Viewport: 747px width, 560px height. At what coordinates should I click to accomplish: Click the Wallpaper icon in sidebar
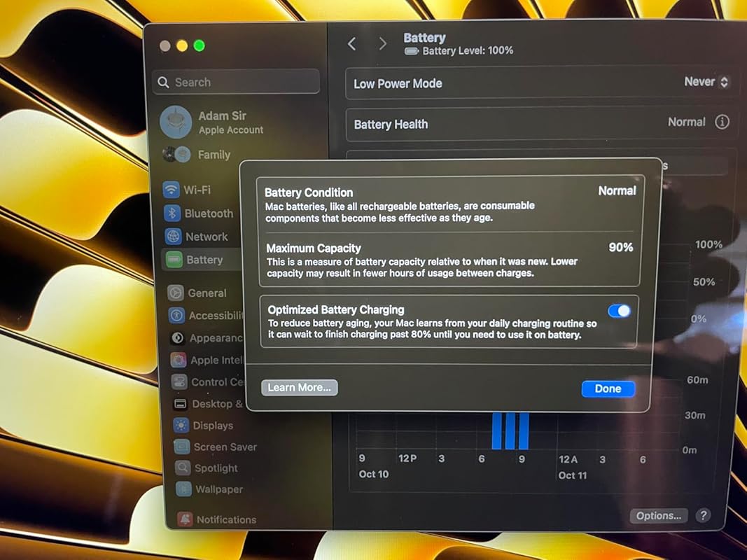pyautogui.click(x=183, y=489)
